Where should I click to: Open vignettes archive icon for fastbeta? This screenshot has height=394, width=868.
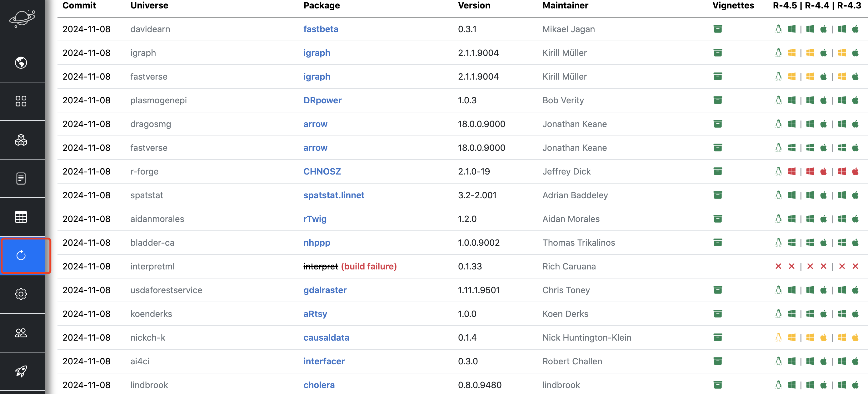(717, 29)
